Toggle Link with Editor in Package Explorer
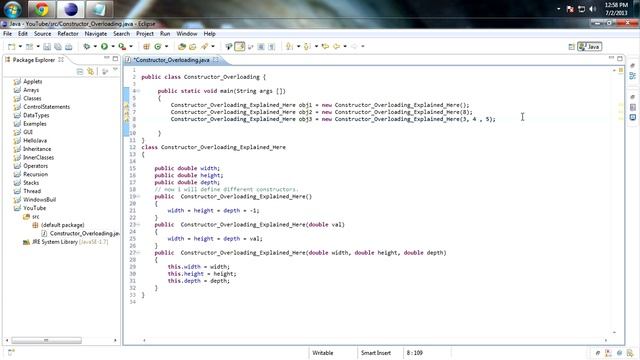 (91, 72)
